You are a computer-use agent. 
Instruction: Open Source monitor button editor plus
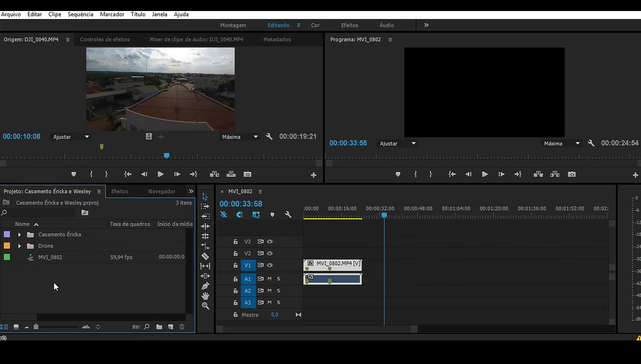point(313,175)
